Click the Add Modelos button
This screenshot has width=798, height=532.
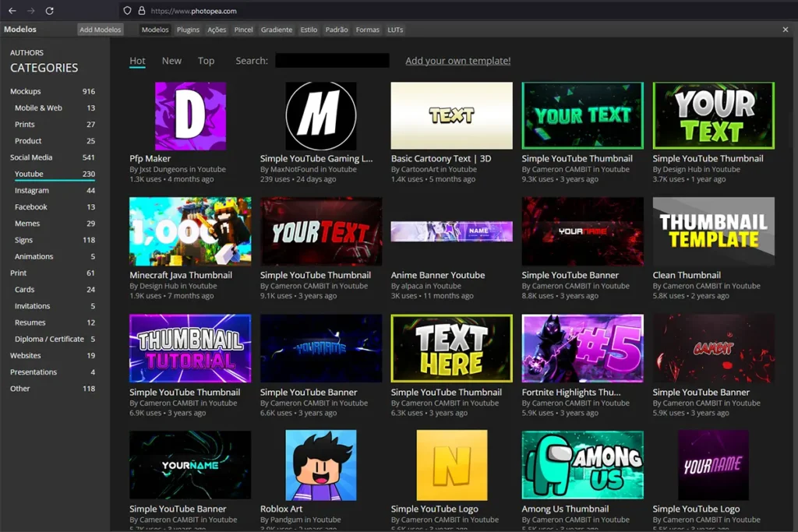pyautogui.click(x=101, y=30)
